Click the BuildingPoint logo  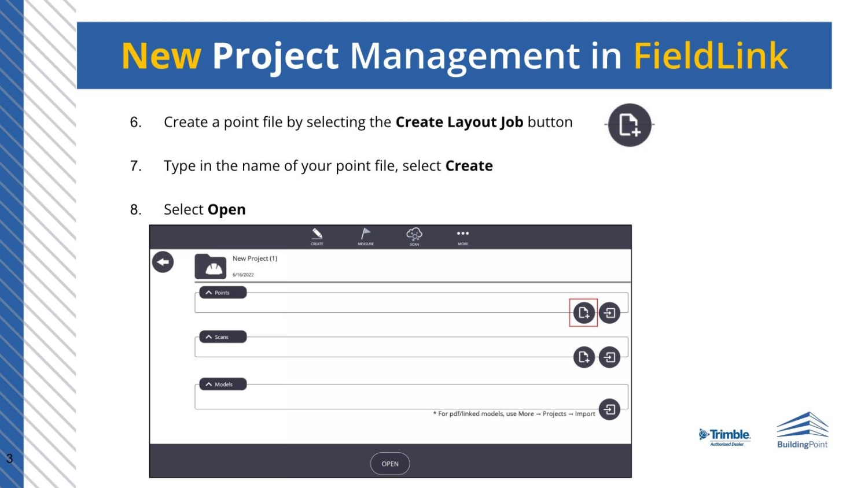(x=802, y=431)
